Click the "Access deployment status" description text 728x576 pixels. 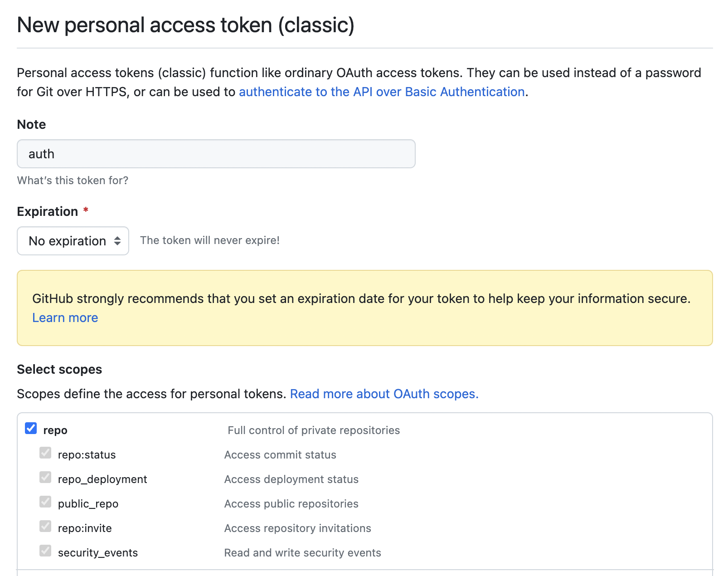pyautogui.click(x=291, y=479)
